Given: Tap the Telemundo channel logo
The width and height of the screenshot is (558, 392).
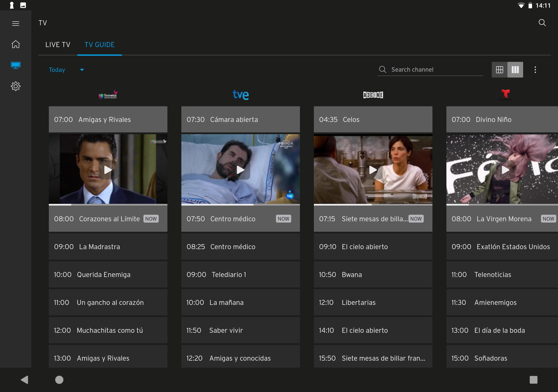Looking at the screenshot, I should tap(505, 95).
